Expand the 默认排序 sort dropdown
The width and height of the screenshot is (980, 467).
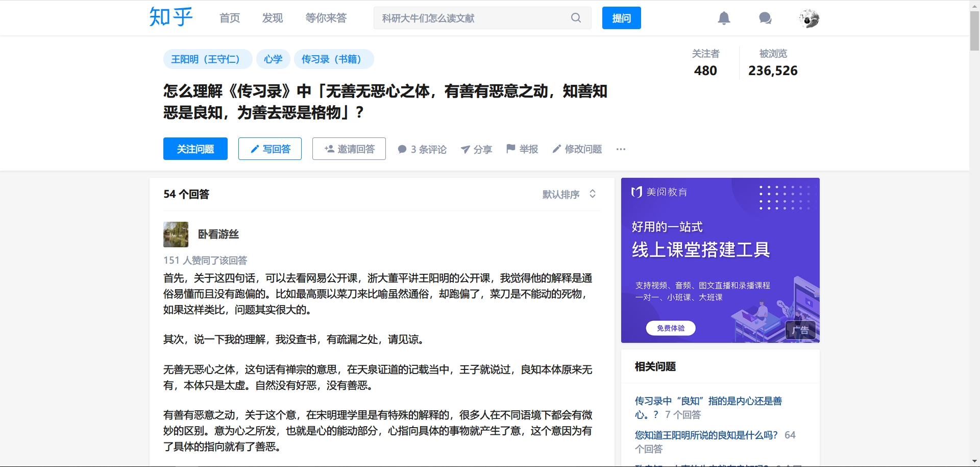coord(569,194)
